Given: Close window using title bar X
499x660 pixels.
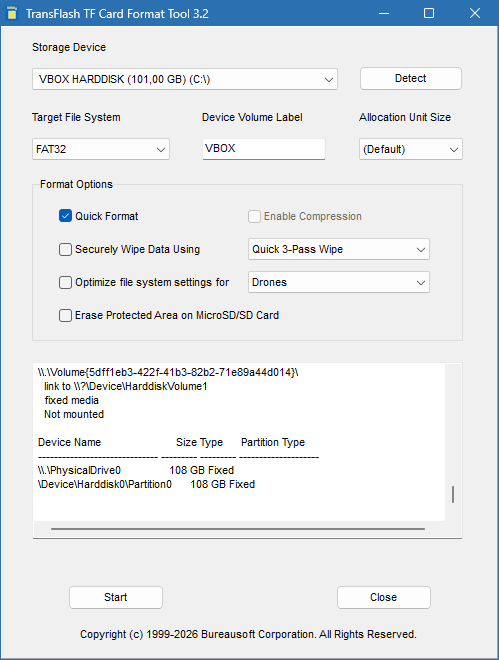Looking at the screenshot, I should coord(475,13).
